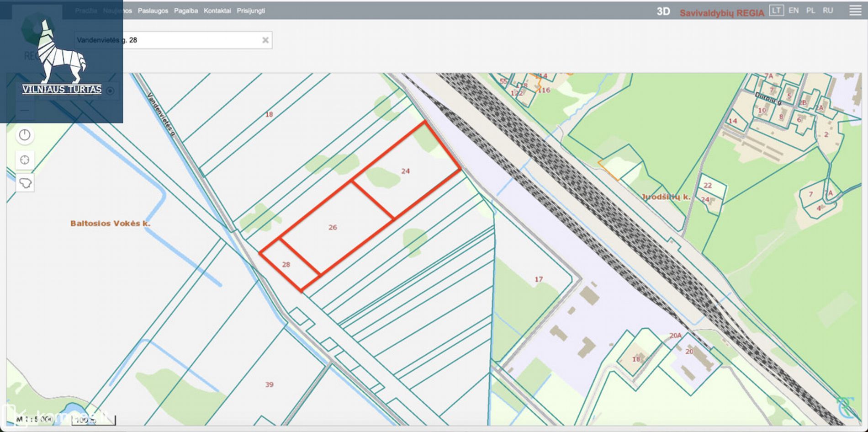Switch language to RU
This screenshot has width=868, height=432.
[x=828, y=11]
